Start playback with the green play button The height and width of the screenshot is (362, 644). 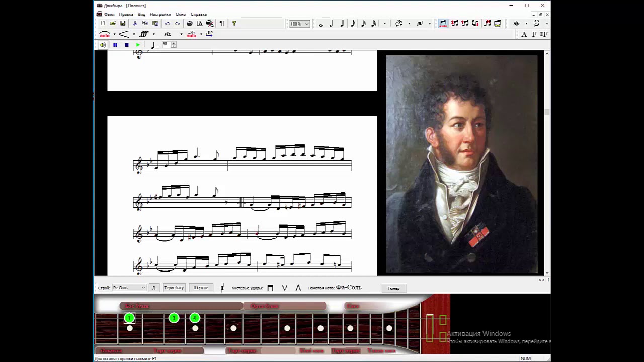click(137, 45)
